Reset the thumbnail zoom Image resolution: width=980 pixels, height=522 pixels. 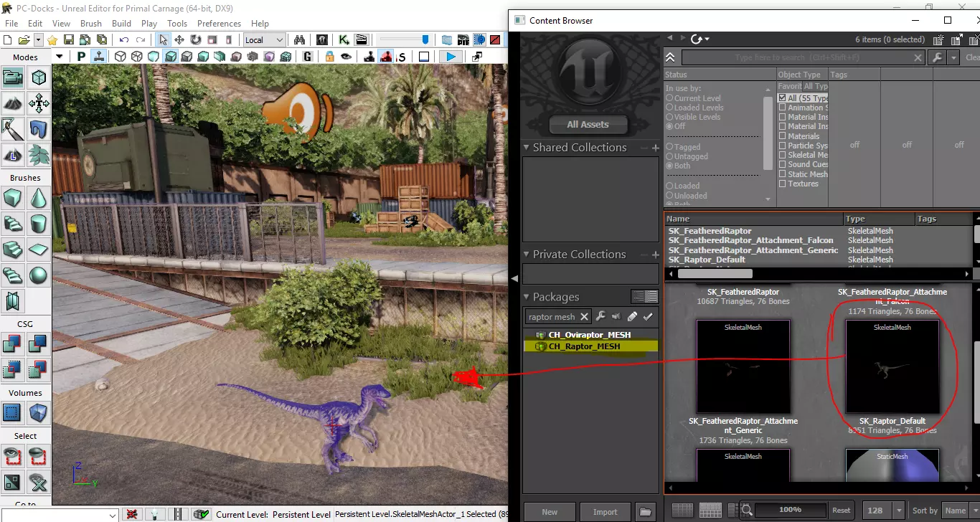[x=841, y=511]
